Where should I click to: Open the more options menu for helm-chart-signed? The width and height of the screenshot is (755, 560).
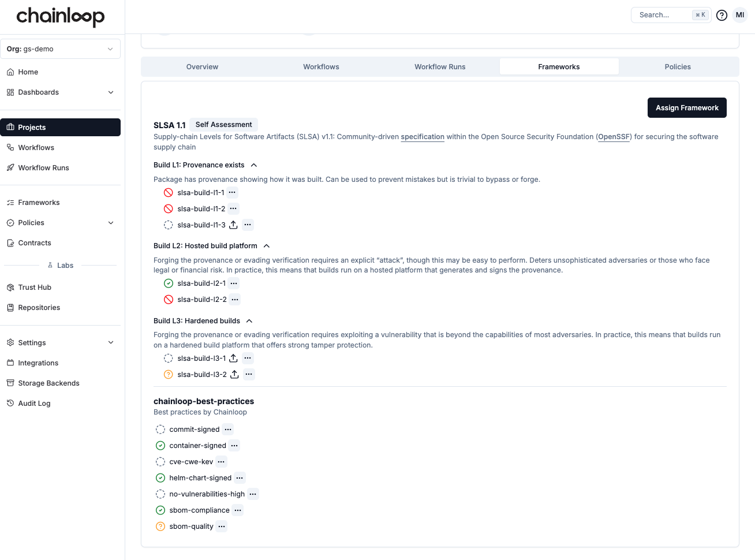click(240, 477)
